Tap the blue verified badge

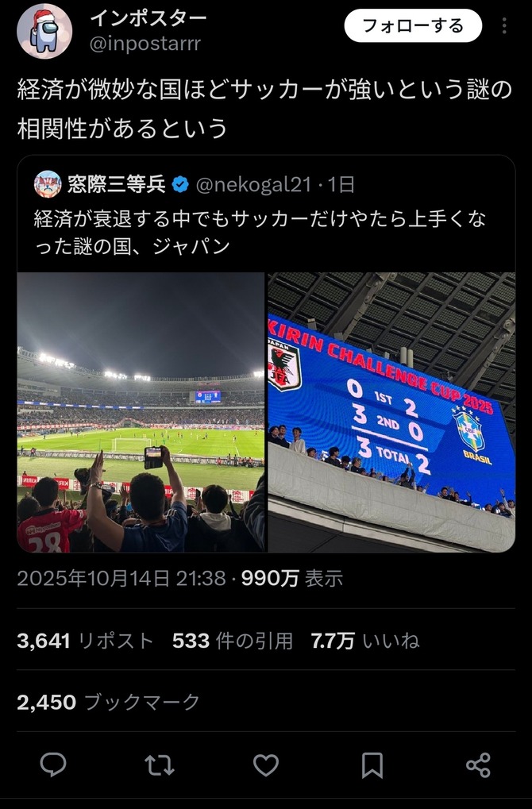pos(180,184)
